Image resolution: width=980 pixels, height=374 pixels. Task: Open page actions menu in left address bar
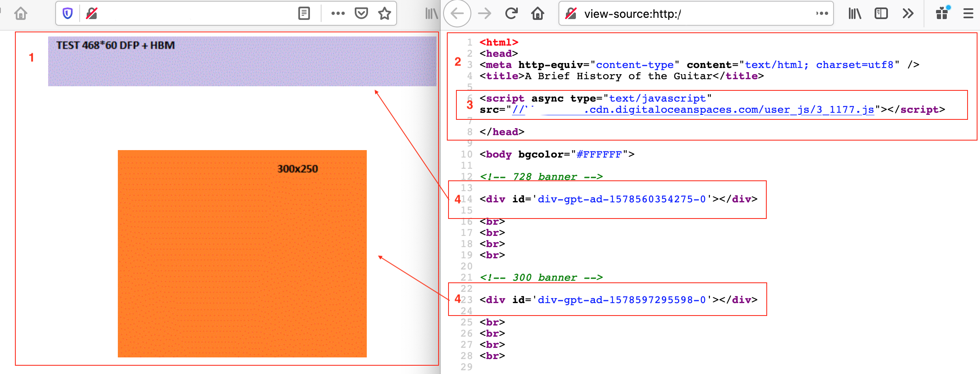coord(338,14)
